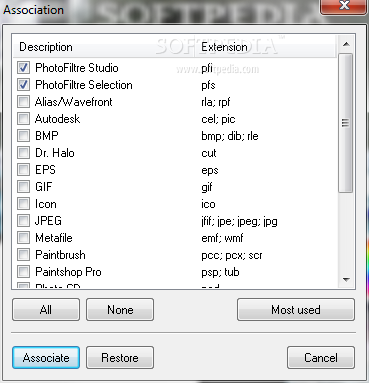Select the 'Paintbrush' row label
Image resolution: width=369 pixels, height=383 pixels.
pos(60,255)
